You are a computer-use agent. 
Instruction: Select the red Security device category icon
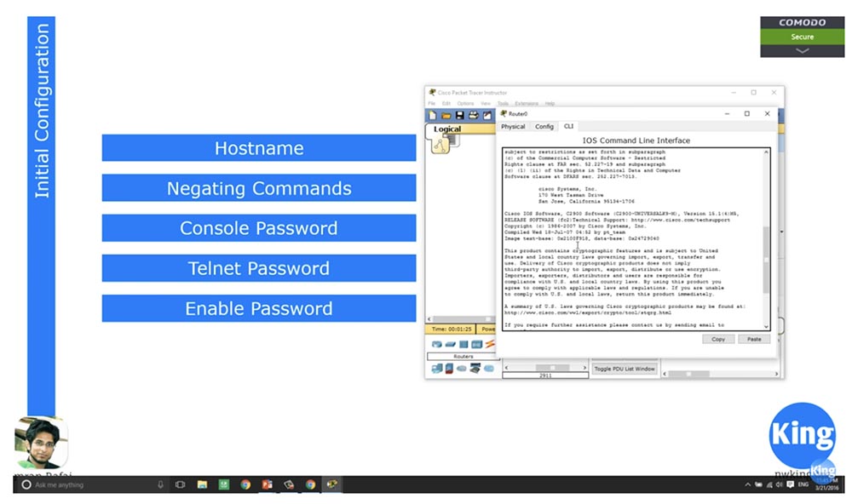449,369
